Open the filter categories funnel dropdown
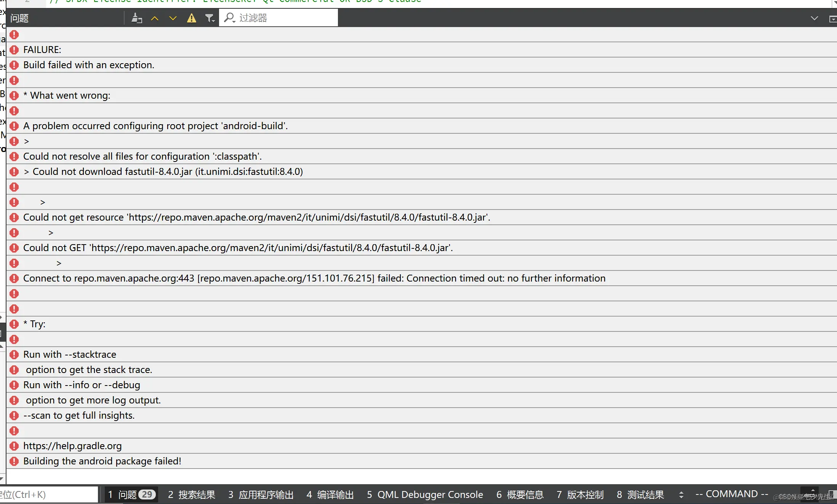This screenshot has width=837, height=504. 210,18
